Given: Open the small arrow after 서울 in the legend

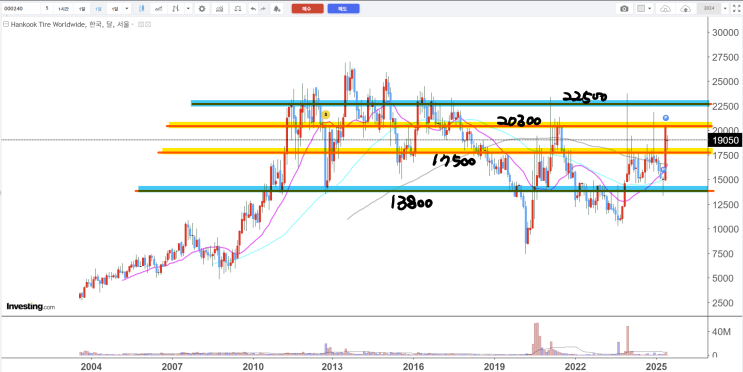Looking at the screenshot, I should click(x=133, y=24).
